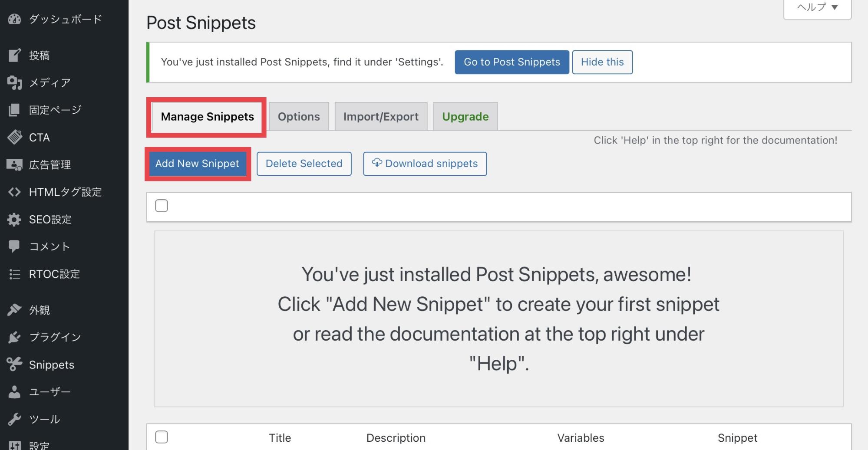
Task: Click the Go to Post Snippets button
Action: point(512,62)
